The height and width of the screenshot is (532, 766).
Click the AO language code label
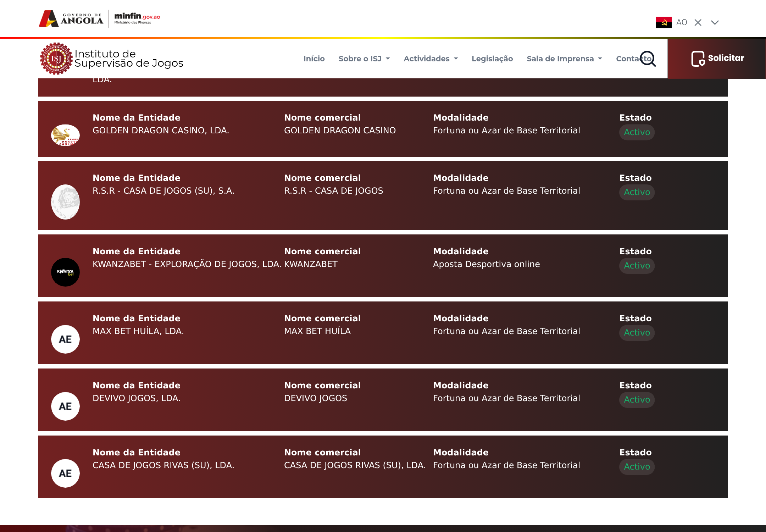682,22
